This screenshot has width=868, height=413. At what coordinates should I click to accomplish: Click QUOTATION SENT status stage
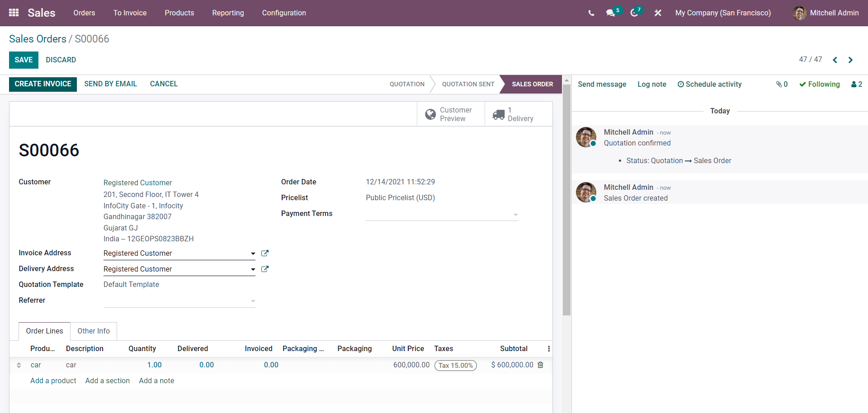pyautogui.click(x=468, y=84)
